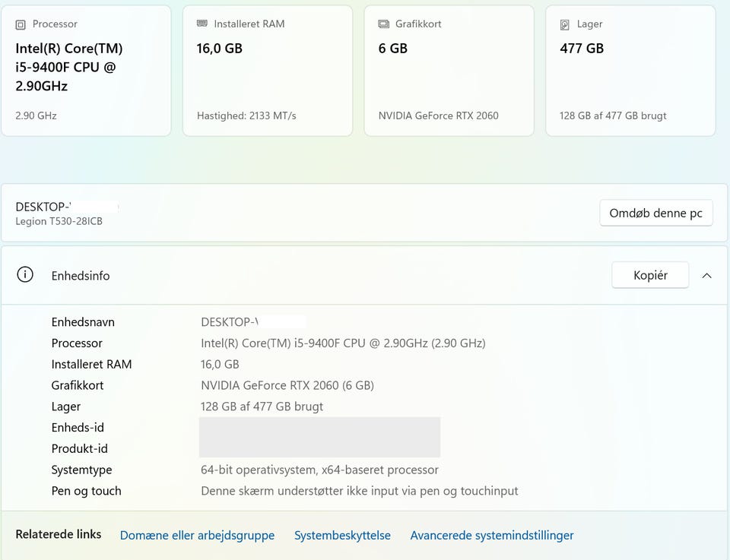This screenshot has height=560, width=730.
Task: Click the Kopiér button
Action: [650, 275]
